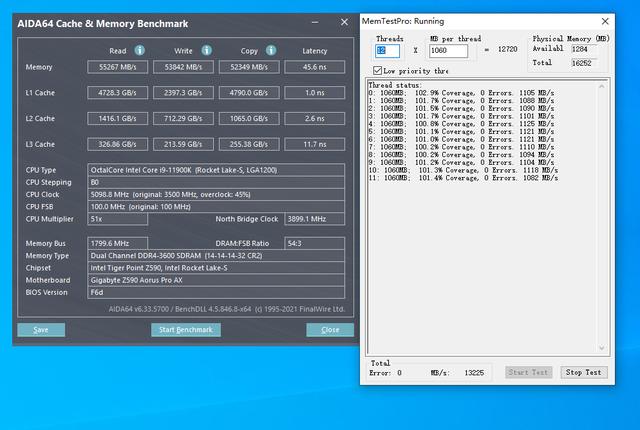The image size is (640, 430).
Task: Click the BIOS Version F6d field
Action: [x=216, y=292]
